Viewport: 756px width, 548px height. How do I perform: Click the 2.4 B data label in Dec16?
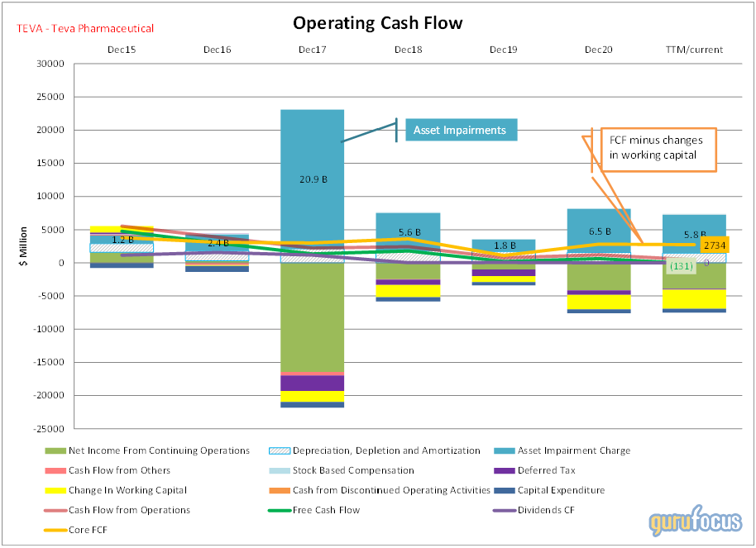tap(218, 243)
